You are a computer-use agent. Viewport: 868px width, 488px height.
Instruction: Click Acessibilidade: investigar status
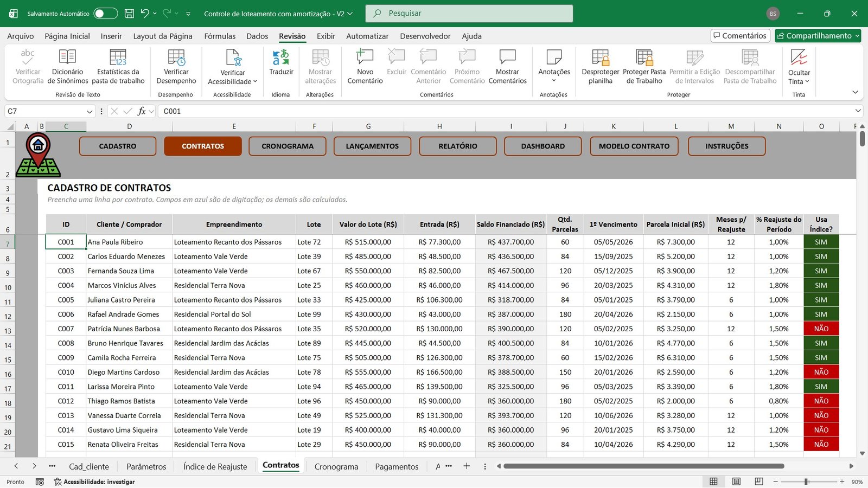click(x=94, y=481)
